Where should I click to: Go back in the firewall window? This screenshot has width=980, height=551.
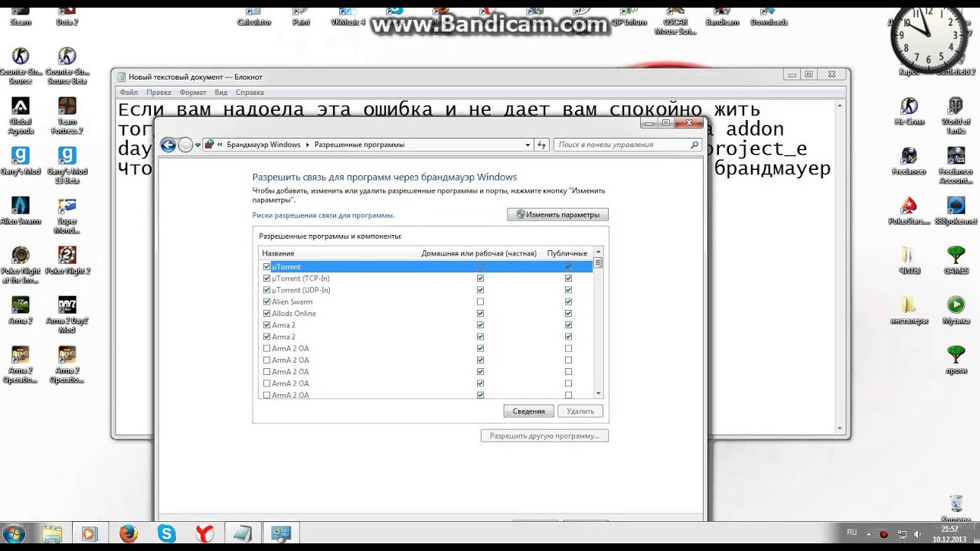[168, 145]
